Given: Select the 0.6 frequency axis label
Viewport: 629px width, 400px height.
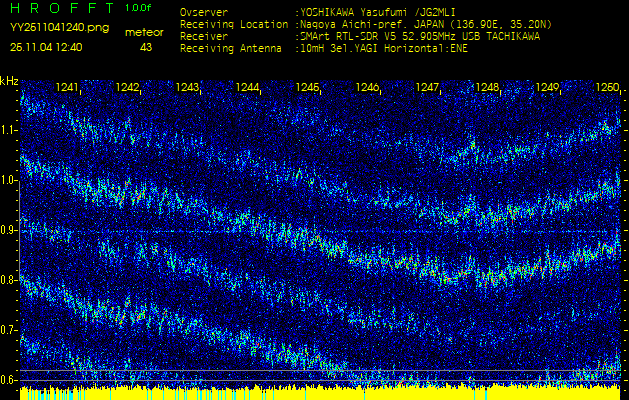Looking at the screenshot, I should [x=9, y=380].
